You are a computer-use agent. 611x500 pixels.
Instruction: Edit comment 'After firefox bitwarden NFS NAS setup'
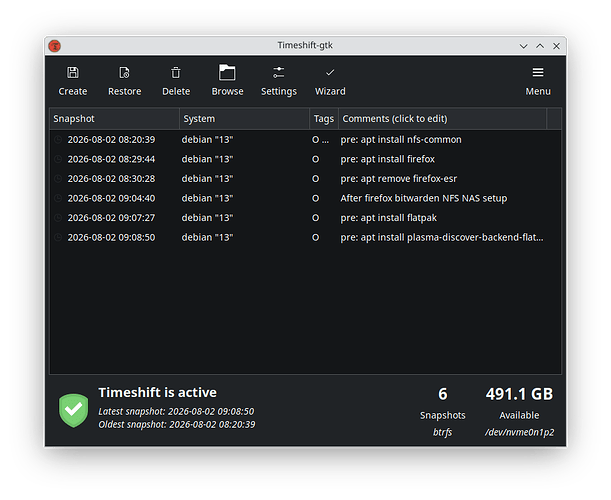click(x=424, y=198)
